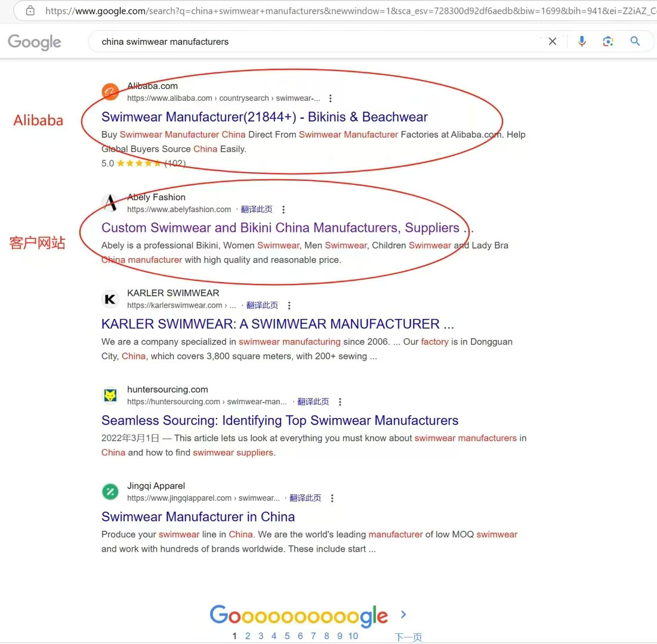657x644 pixels.
Task: Open more options for the Alibaba result
Action: pyautogui.click(x=331, y=98)
